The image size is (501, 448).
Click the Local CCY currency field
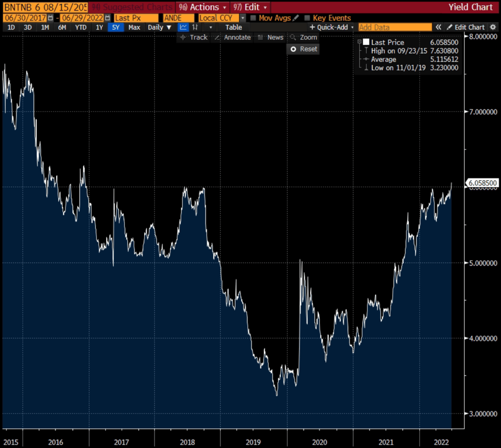click(x=218, y=18)
